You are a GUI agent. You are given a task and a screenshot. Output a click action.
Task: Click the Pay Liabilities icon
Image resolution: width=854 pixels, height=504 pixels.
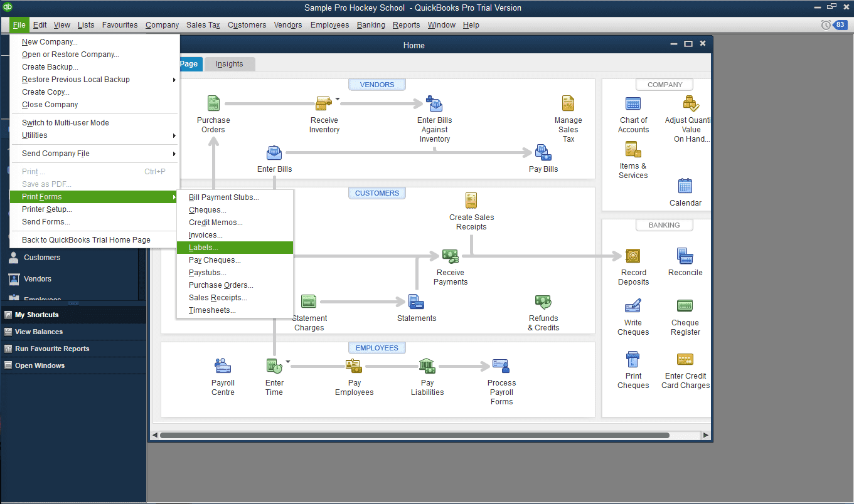coord(427,365)
